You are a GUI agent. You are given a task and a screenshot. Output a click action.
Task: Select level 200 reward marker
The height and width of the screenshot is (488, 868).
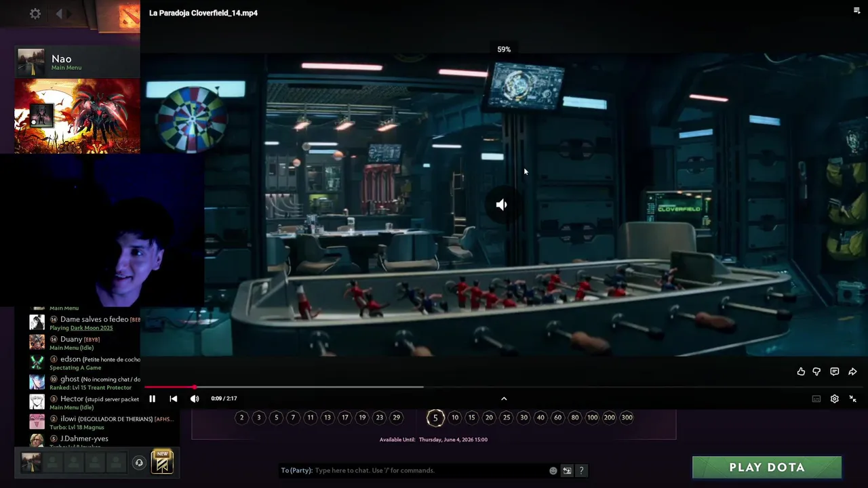pyautogui.click(x=610, y=418)
